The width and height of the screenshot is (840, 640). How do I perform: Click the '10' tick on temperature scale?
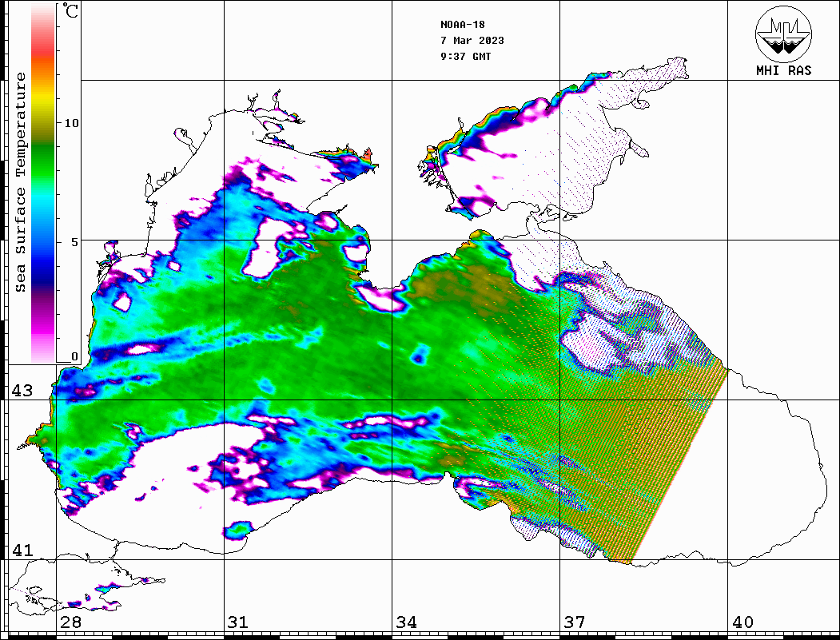(x=71, y=123)
